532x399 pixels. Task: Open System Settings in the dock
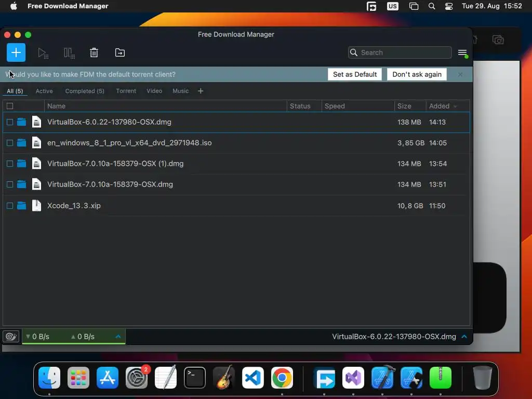[x=137, y=378]
